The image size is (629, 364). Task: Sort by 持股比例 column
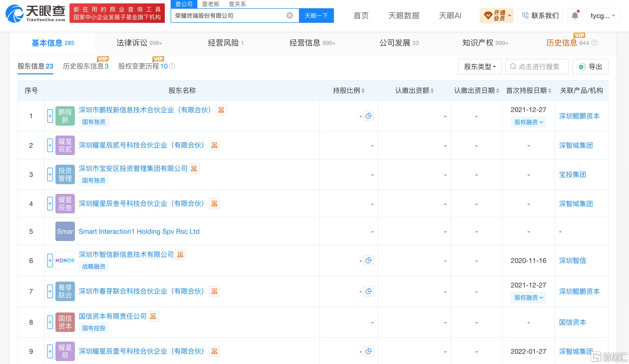tap(363, 91)
